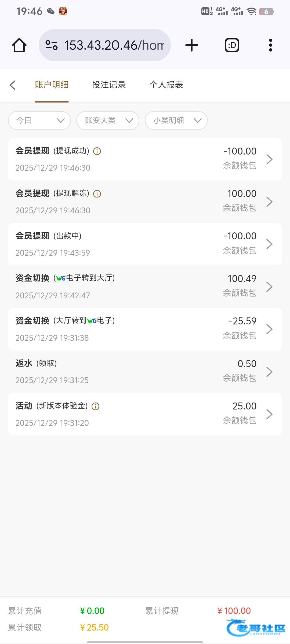This screenshot has height=644, width=290.
Task: Open the 小类明细 dropdown
Action: [176, 120]
